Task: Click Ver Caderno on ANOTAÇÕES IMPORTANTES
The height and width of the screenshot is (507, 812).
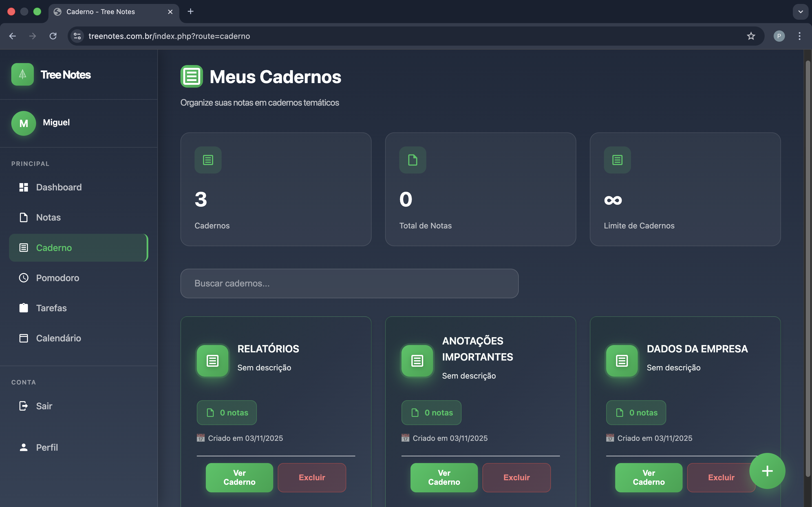Action: point(443,477)
